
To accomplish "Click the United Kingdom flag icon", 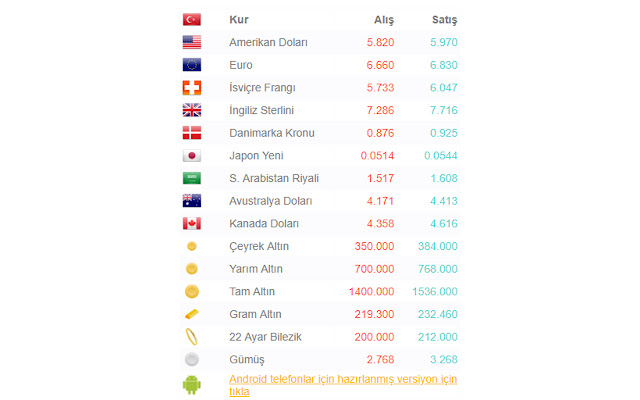I will [x=192, y=110].
